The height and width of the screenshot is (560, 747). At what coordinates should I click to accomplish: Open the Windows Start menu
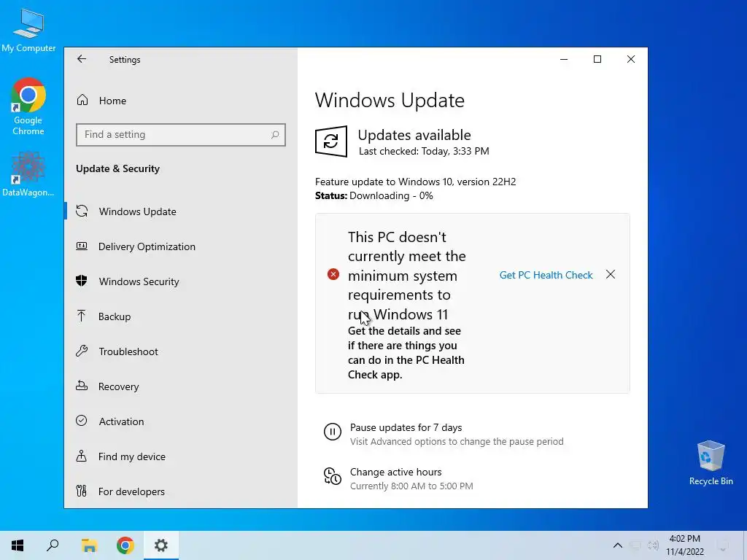[18, 545]
